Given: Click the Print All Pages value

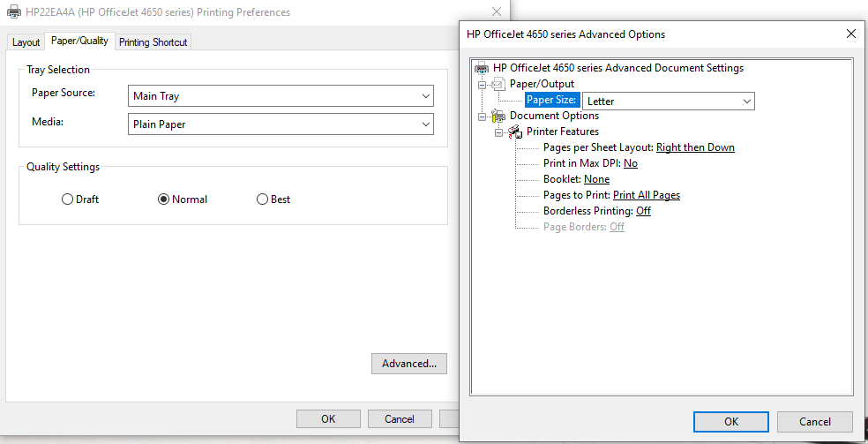Looking at the screenshot, I should tap(647, 195).
